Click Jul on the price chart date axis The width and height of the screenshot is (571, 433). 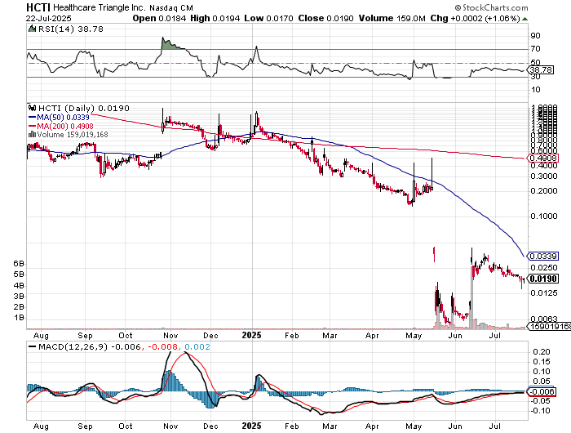495,335
